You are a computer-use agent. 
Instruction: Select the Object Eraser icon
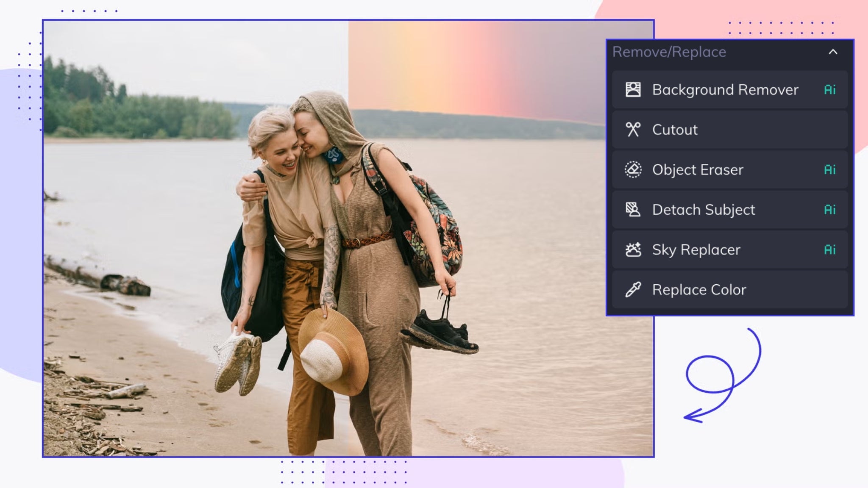[633, 169]
